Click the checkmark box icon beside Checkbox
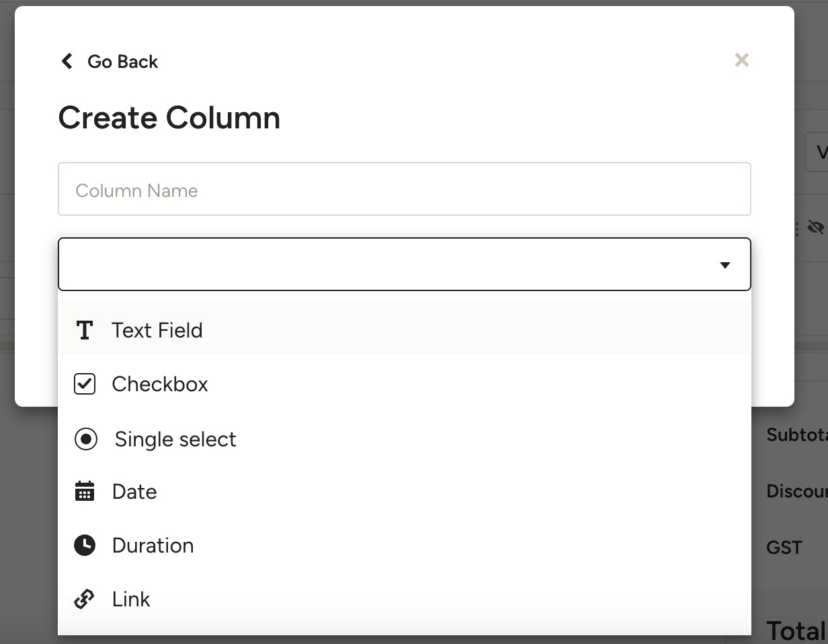The image size is (828, 644). tap(85, 384)
